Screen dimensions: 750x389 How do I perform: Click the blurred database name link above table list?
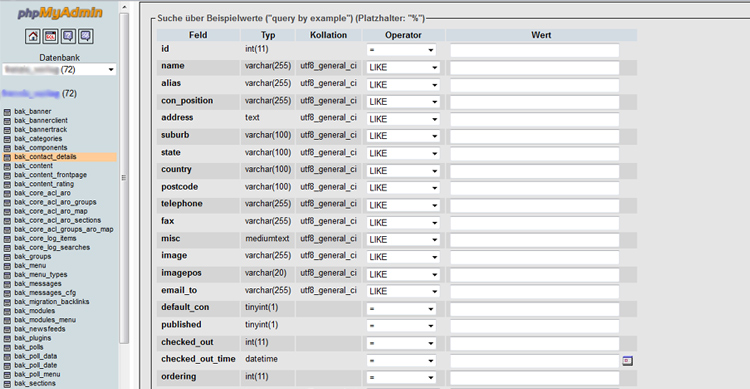pyautogui.click(x=31, y=93)
